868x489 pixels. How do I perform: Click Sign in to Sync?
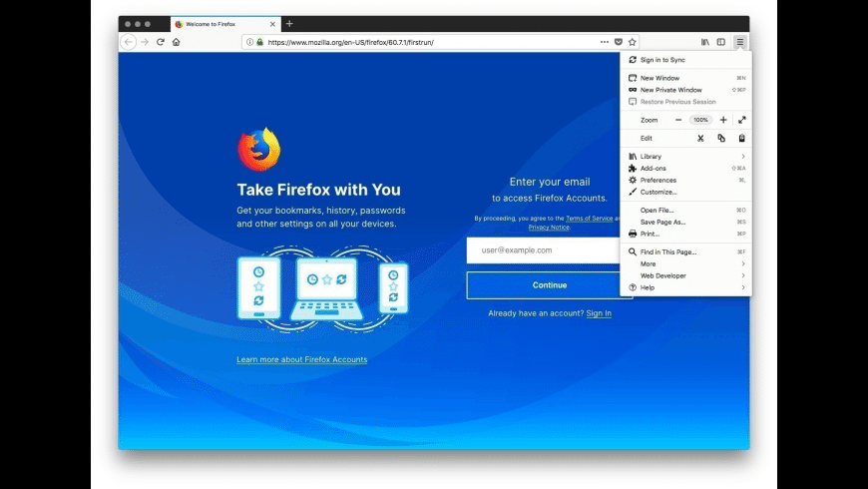click(x=685, y=60)
